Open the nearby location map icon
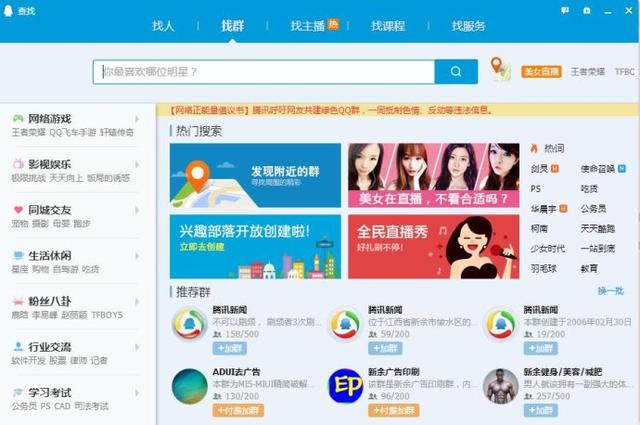Viewport: 640px width, 425px height. [x=500, y=69]
